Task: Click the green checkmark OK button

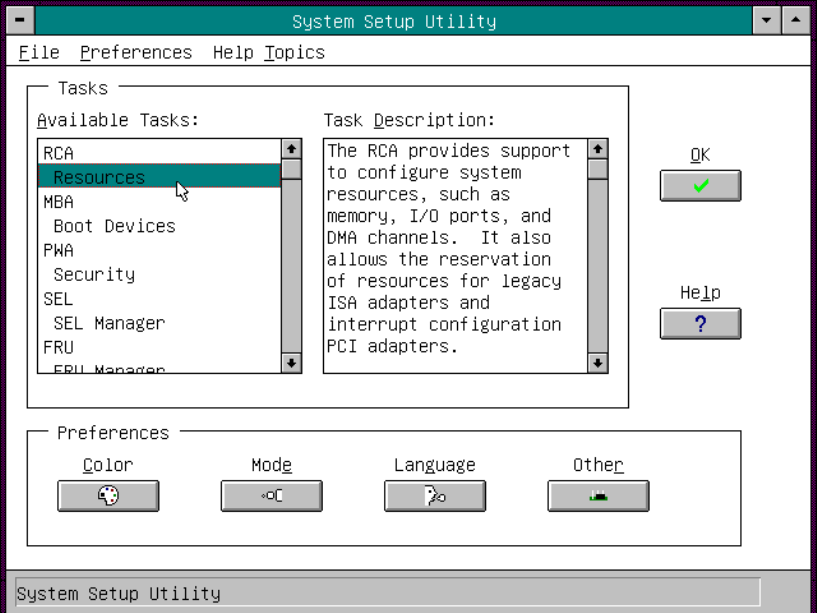Action: [x=700, y=186]
